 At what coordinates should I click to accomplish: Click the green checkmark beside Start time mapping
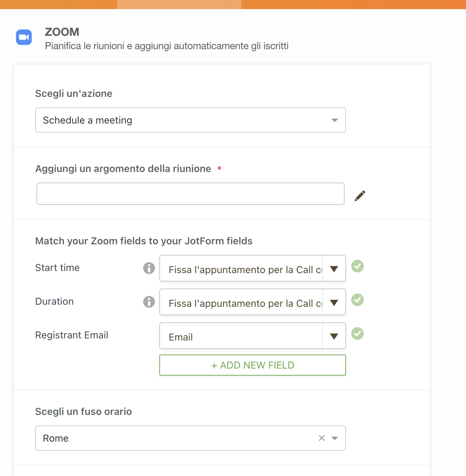[358, 266]
